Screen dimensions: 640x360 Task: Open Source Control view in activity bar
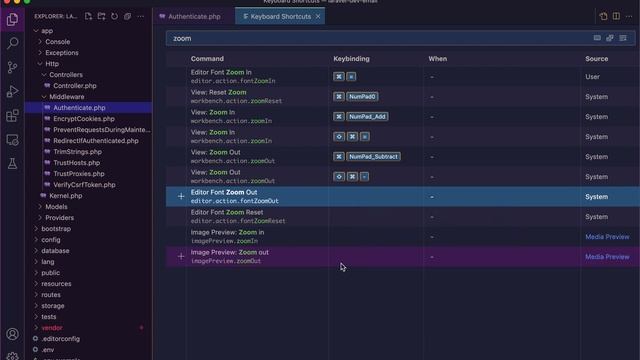coord(12,67)
